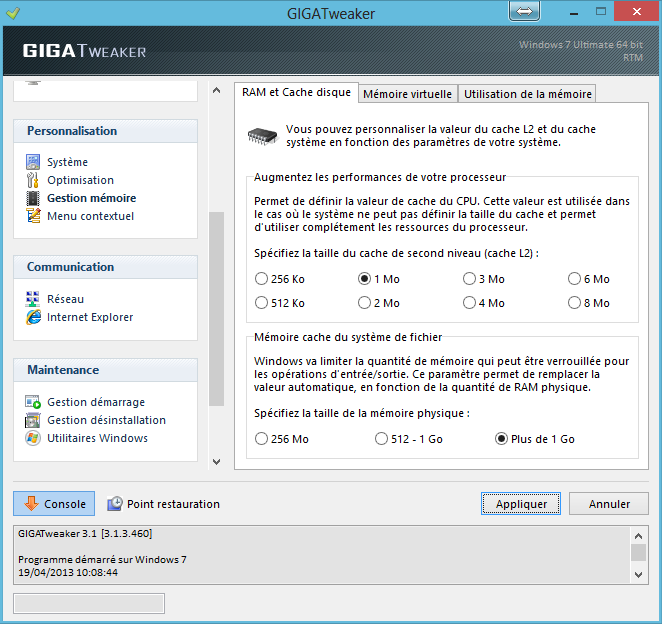662x624 pixels.
Task: Click the Internet Explorer icon
Action: click(33, 317)
